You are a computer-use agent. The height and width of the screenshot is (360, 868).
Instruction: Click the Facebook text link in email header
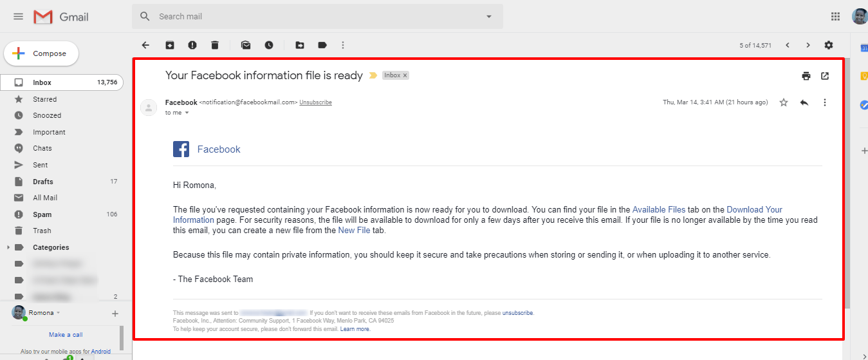click(219, 149)
